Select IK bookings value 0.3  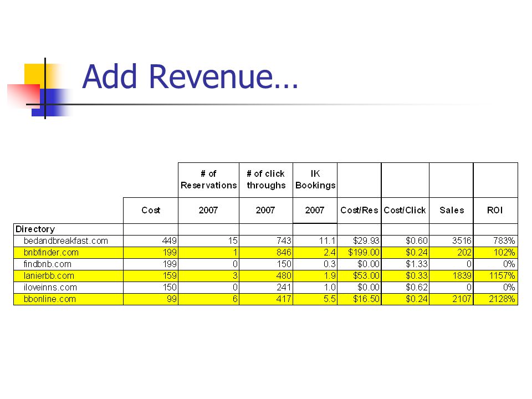tap(315, 264)
